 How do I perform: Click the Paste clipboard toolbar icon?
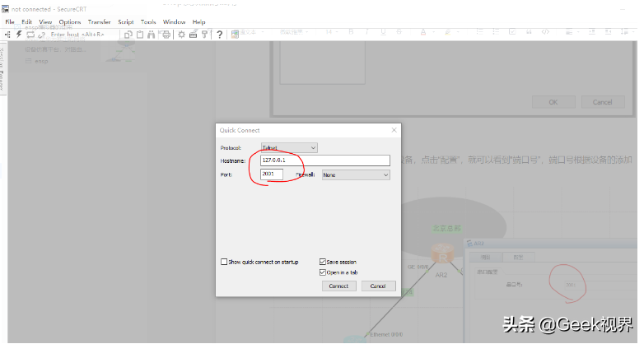point(140,35)
